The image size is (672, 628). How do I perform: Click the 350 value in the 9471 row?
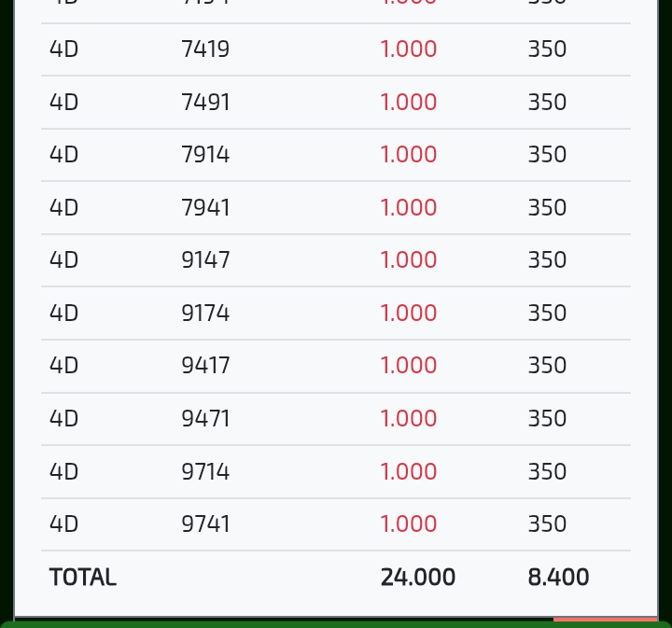547,418
